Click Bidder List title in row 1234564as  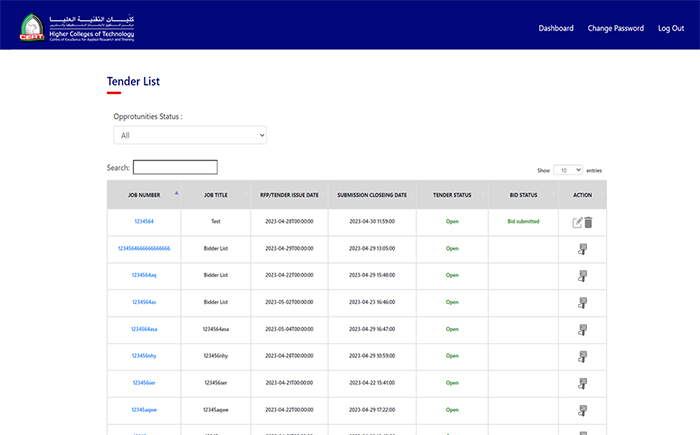[216, 302]
